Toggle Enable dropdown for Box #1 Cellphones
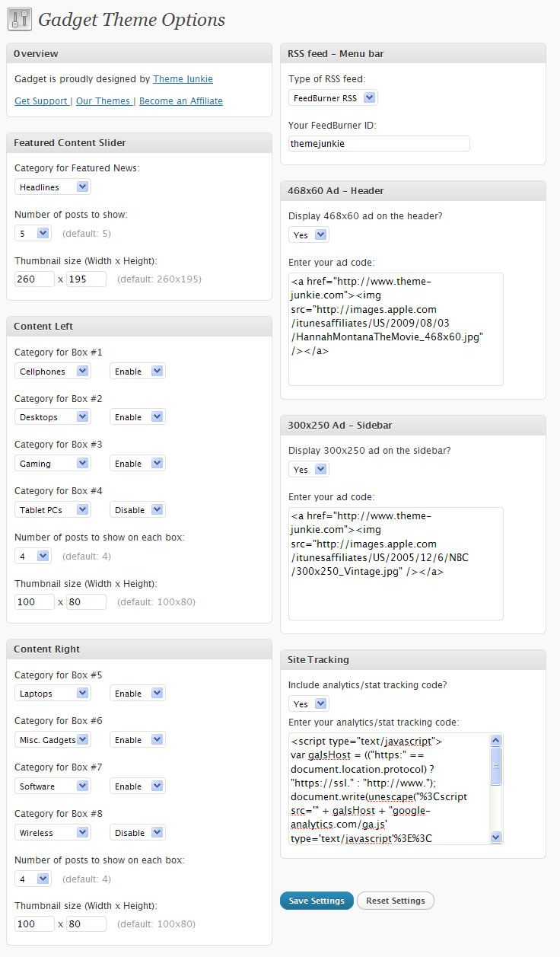This screenshot has width=560, height=957. coord(138,372)
